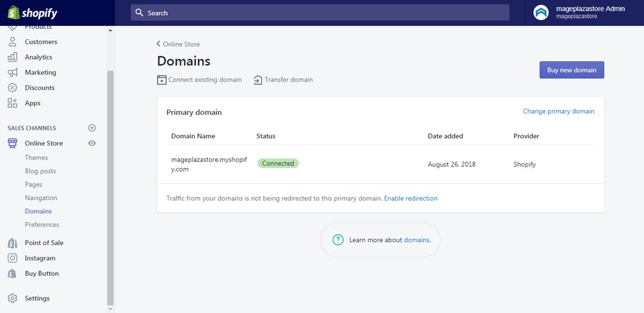The image size is (644, 313).
Task: Add a sales channel with the plus icon
Action: (92, 128)
